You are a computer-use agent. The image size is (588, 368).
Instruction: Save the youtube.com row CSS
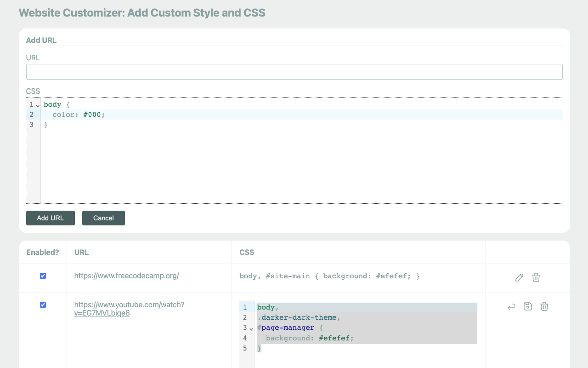528,306
